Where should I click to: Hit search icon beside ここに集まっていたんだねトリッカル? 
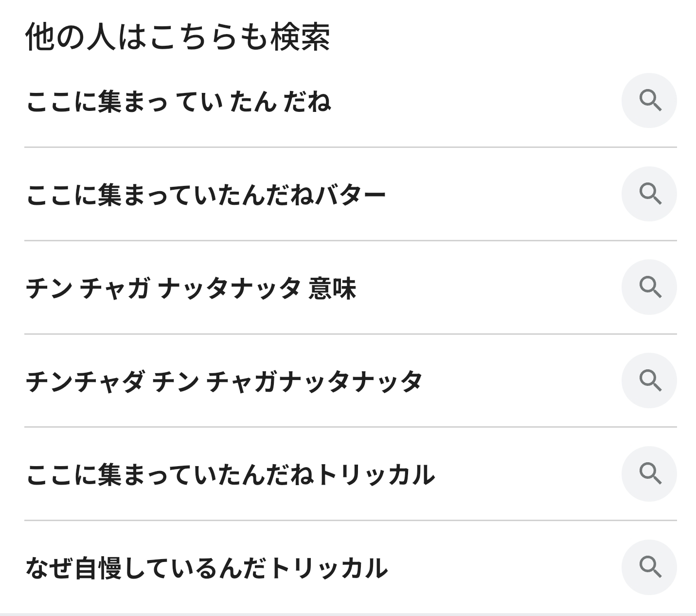(x=649, y=473)
